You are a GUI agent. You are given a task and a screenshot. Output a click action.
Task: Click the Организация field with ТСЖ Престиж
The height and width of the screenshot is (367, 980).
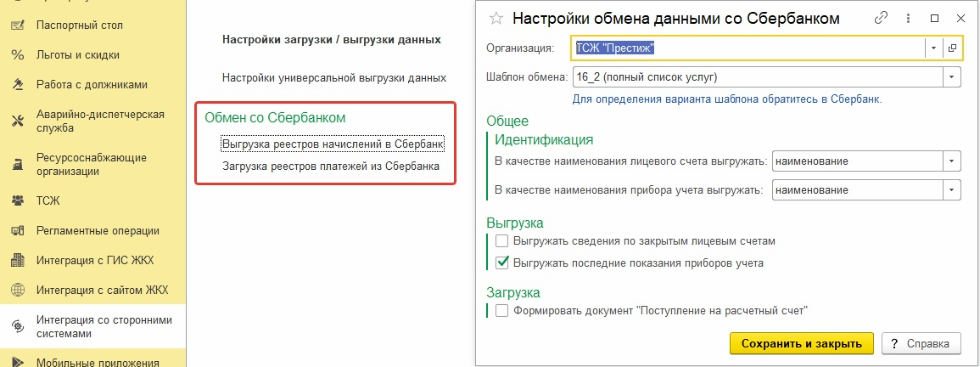click(x=748, y=48)
